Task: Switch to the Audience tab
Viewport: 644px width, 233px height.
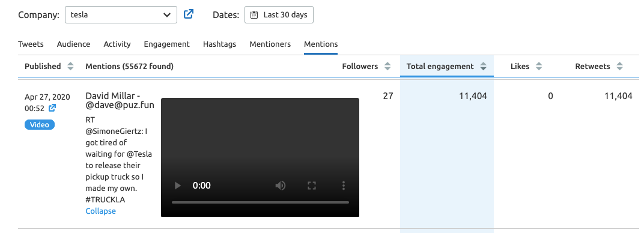Action: [x=73, y=44]
